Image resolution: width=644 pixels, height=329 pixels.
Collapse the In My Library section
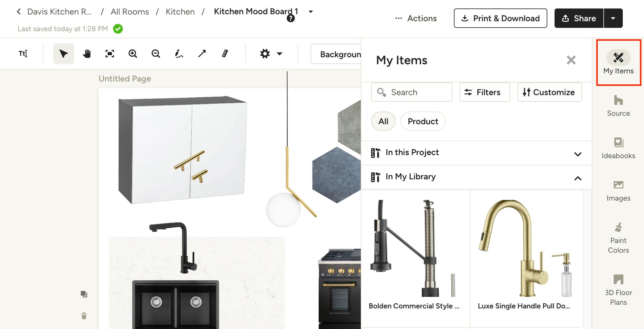(476, 177)
